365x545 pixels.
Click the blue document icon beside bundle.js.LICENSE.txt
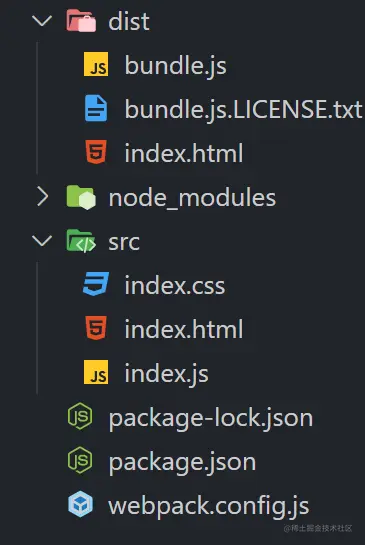[96, 108]
